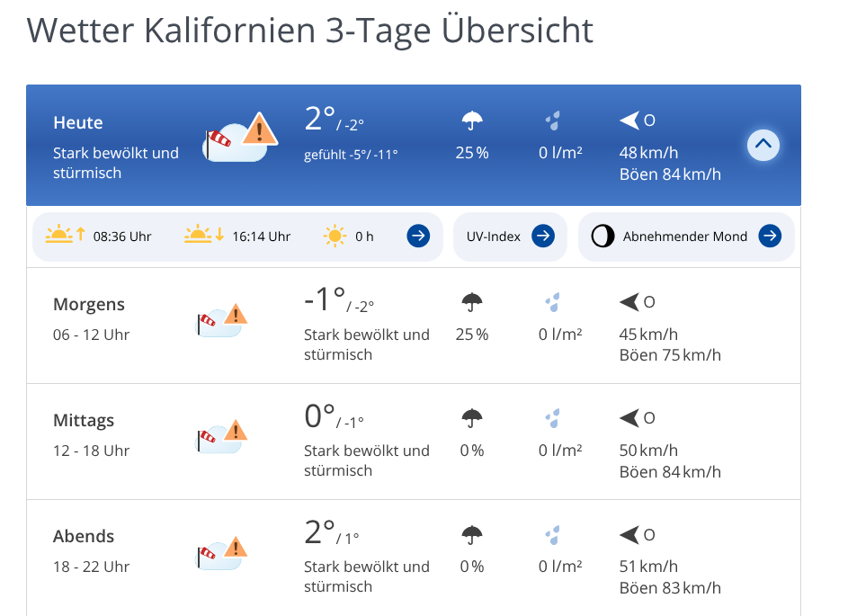Click the arrow next to Abnehmender Mond

click(769, 237)
